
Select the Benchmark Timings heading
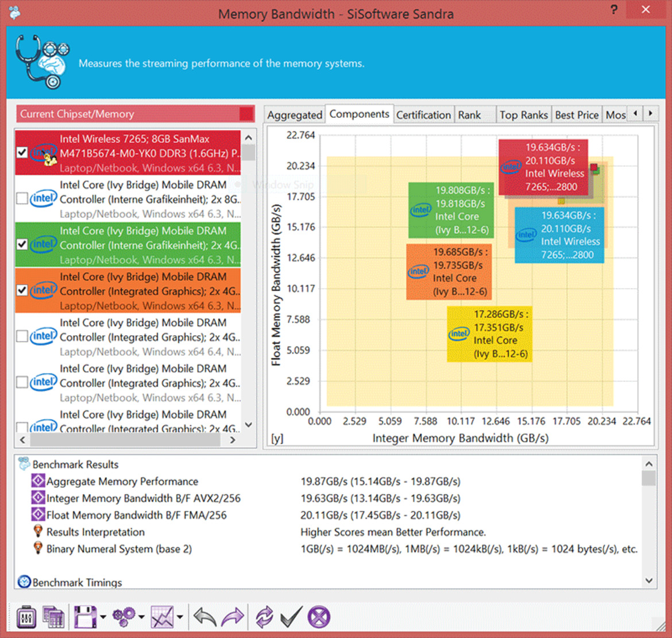77,582
